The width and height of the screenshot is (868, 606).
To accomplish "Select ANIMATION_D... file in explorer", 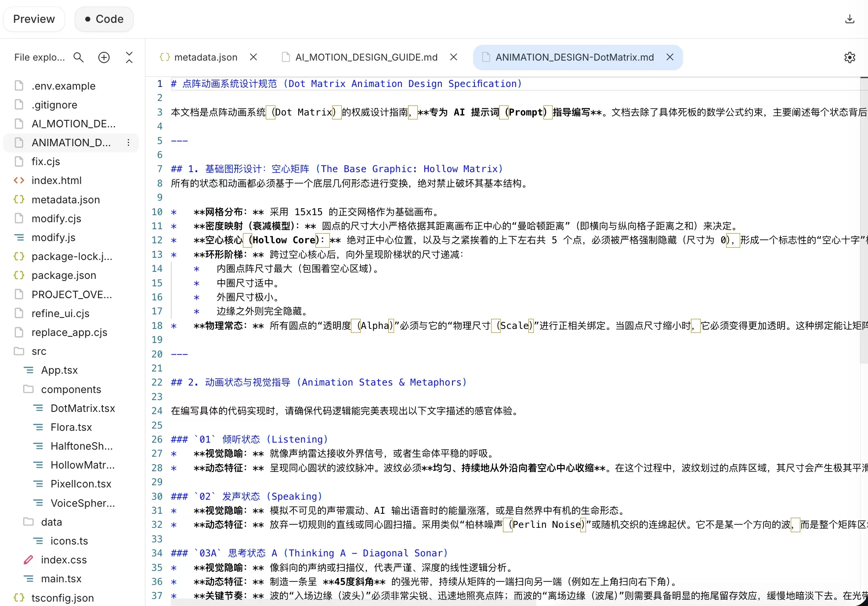I will pos(70,142).
